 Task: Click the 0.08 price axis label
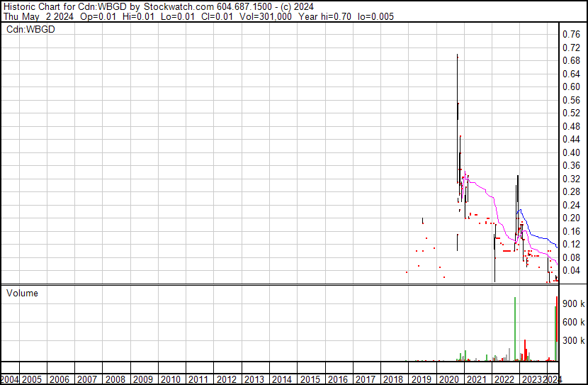point(571,258)
